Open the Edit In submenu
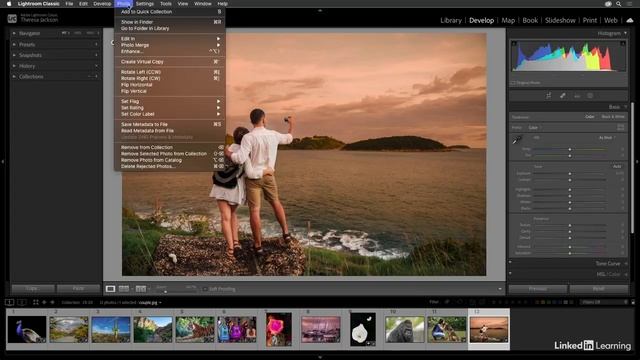640x360 pixels. (x=170, y=38)
